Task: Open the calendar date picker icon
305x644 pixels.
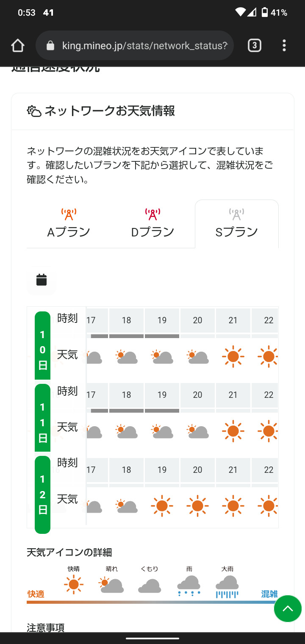Action: tap(42, 280)
